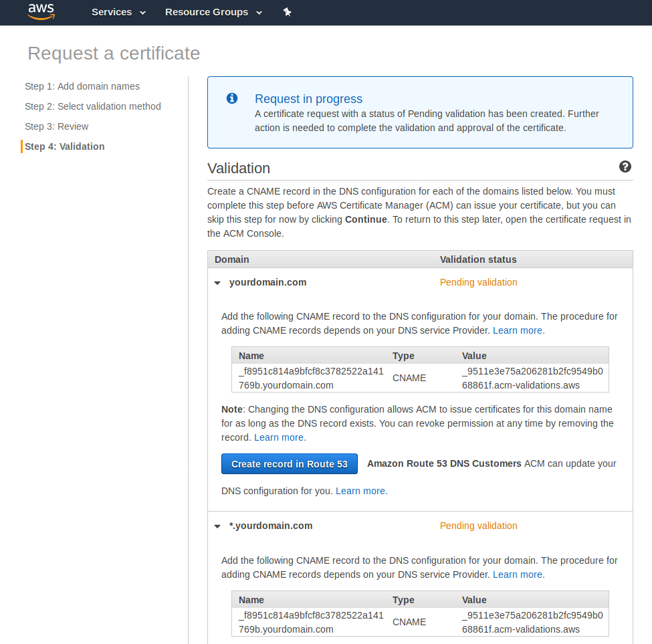Open the Resource Groups menu

click(214, 12)
